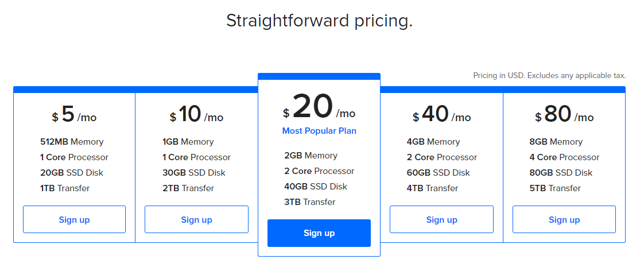This screenshot has width=644, height=271.
Task: Click the 4GB Memory feature text
Action: (x=433, y=142)
